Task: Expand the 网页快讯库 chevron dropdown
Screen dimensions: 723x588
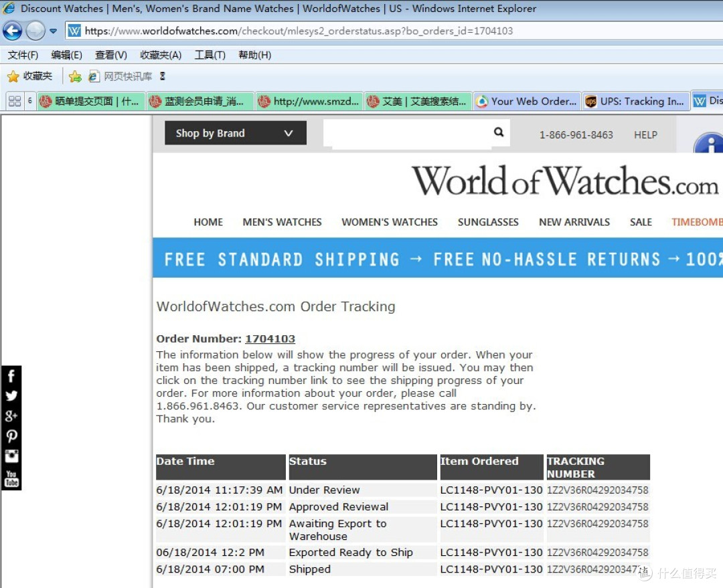Action: [x=162, y=76]
